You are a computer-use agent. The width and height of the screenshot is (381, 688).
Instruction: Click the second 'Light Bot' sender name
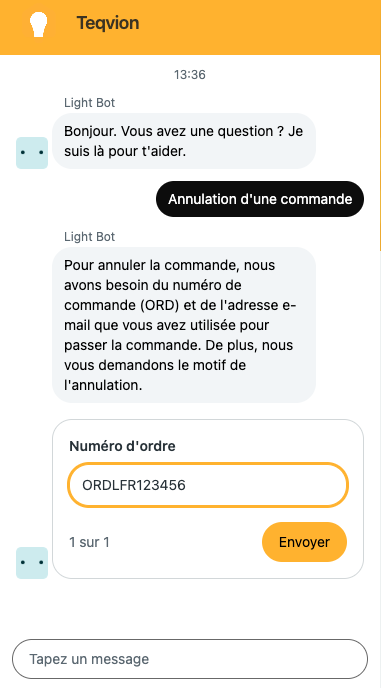pyautogui.click(x=90, y=236)
